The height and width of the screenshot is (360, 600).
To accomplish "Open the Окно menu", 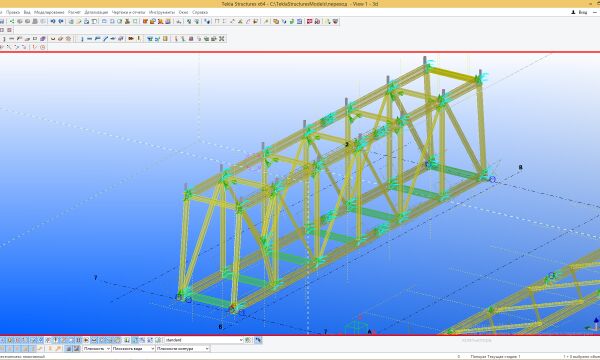I will (x=183, y=12).
